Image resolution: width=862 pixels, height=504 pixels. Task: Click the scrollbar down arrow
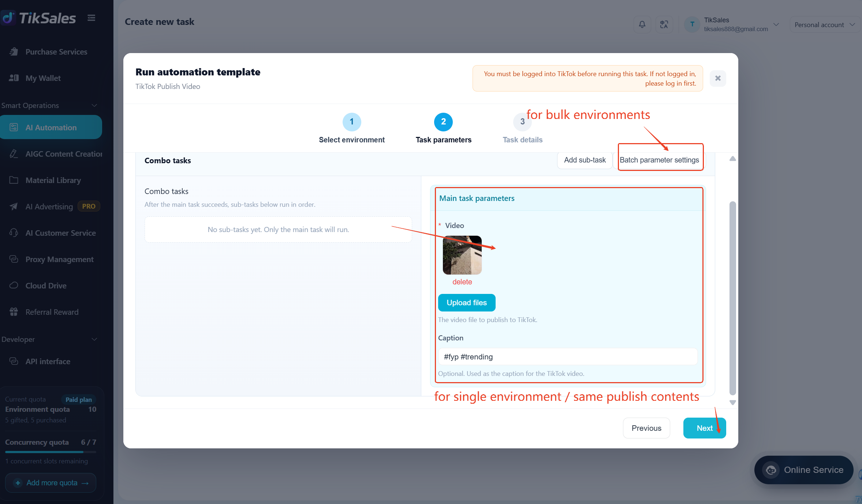(x=732, y=402)
